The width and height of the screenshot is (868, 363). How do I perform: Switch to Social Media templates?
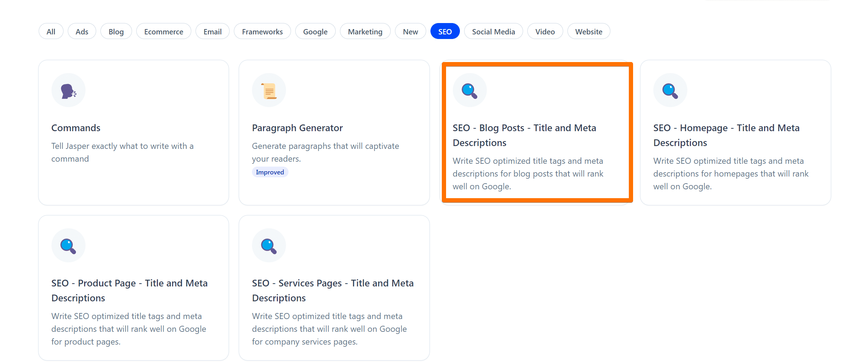494,32
